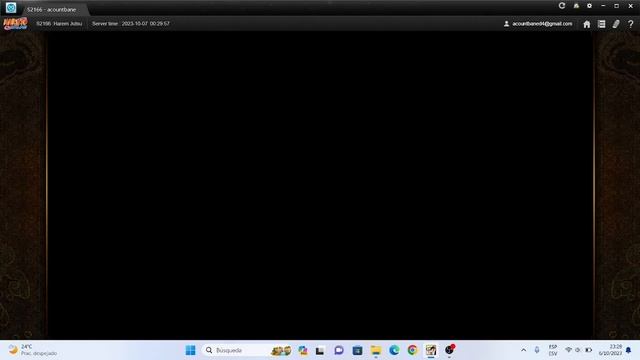Open the blue store app on taskbar
640x360 pixels.
coord(357,350)
